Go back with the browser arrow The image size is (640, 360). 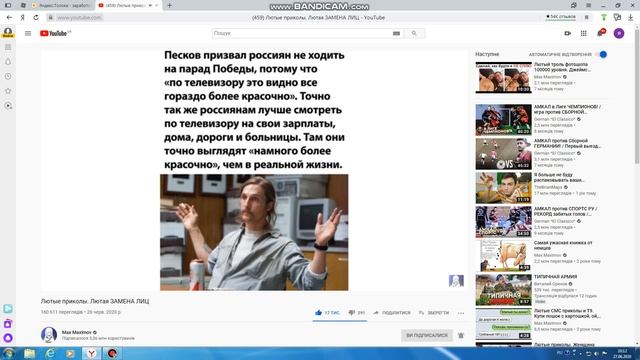pyautogui.click(x=9, y=18)
